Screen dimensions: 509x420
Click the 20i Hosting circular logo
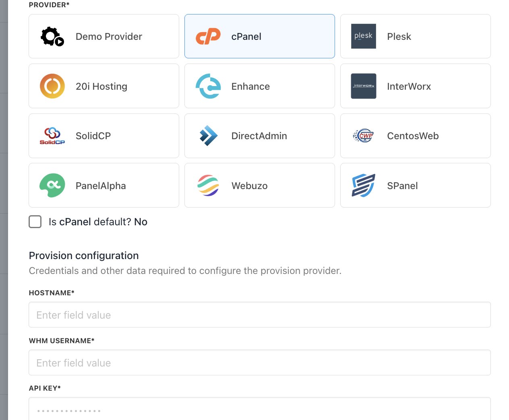pyautogui.click(x=52, y=86)
